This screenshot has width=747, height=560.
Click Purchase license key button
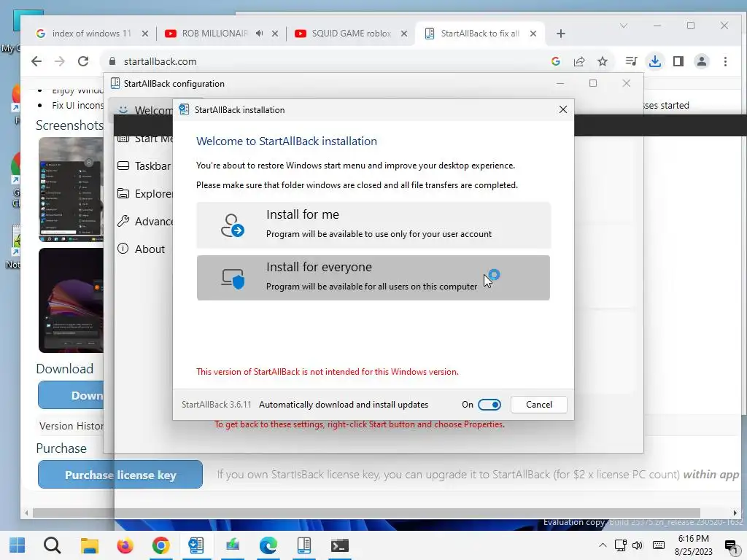pos(120,474)
